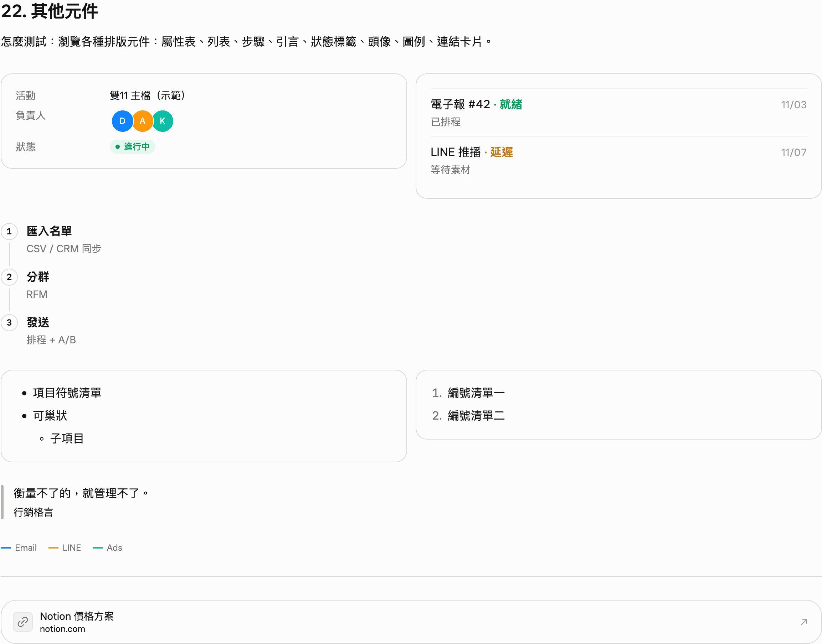The height and width of the screenshot is (644, 822).
Task: Click the 可巢狀 bullet item
Action: 50,416
